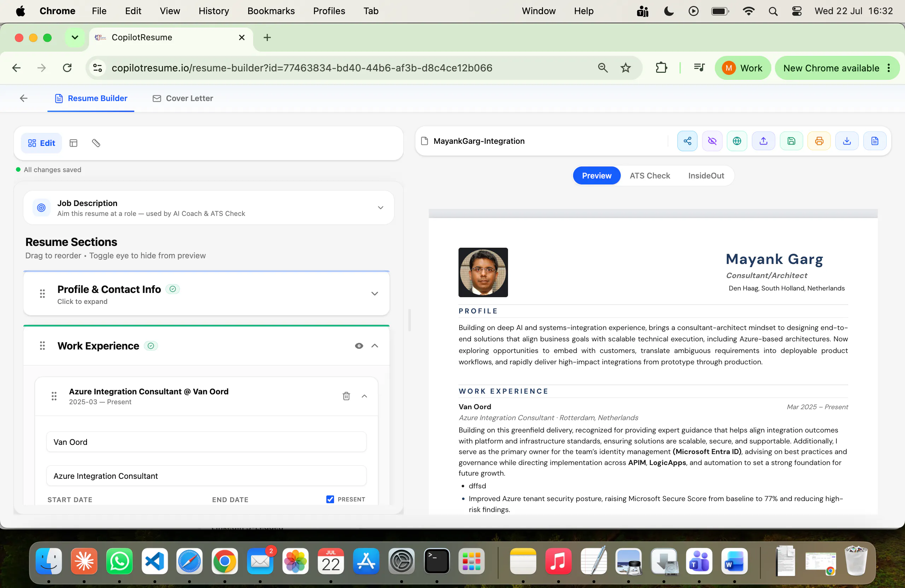Image resolution: width=905 pixels, height=588 pixels.
Task: Click the Profile & Contact Info completed check badge
Action: click(x=173, y=289)
